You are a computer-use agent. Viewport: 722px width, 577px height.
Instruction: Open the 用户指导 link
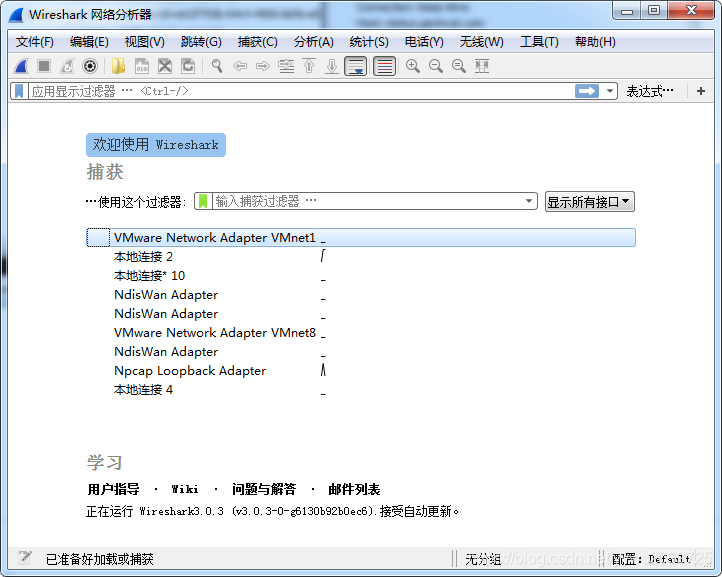point(113,489)
